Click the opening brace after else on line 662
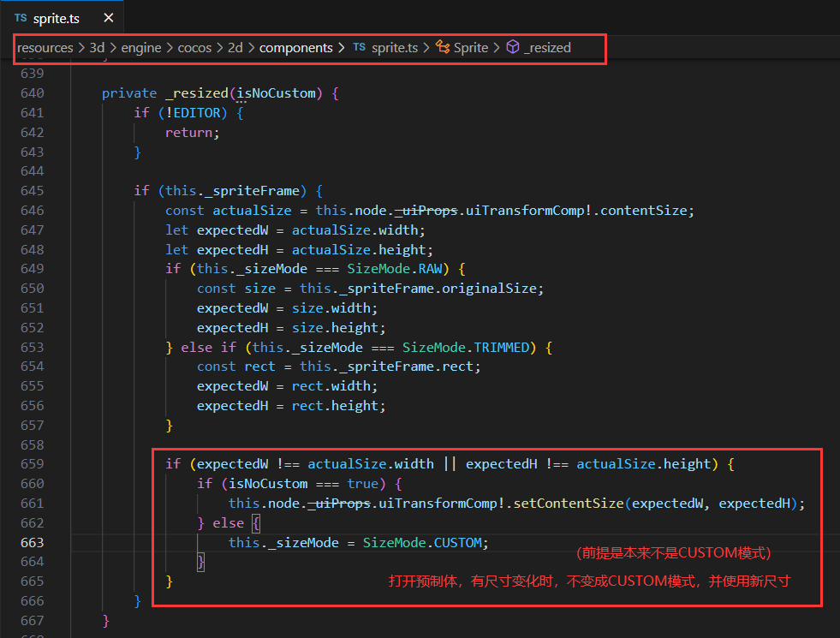The image size is (840, 638). point(256,523)
